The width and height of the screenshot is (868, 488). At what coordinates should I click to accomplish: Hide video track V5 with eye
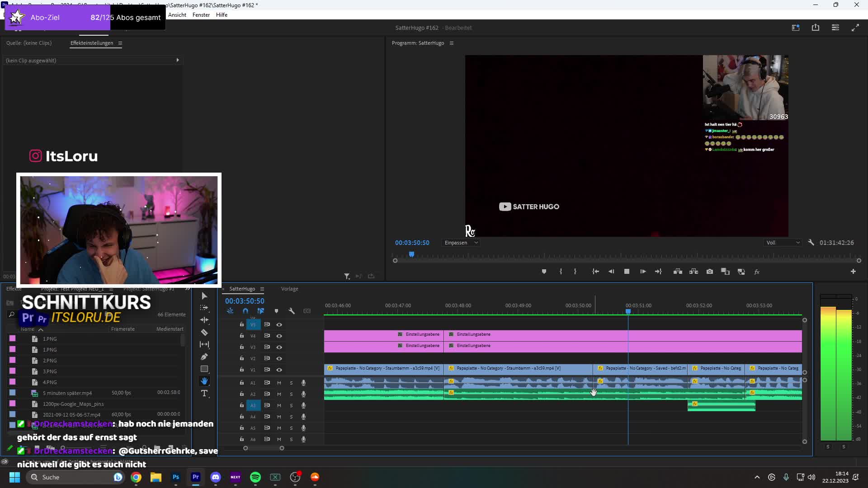pyautogui.click(x=279, y=324)
